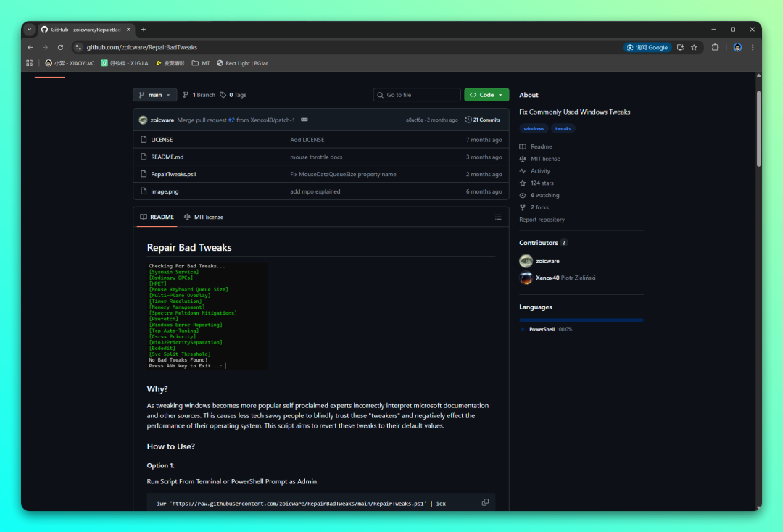Open the RepairTweaks.ps1 file
The height and width of the screenshot is (532, 783).
pyautogui.click(x=173, y=174)
